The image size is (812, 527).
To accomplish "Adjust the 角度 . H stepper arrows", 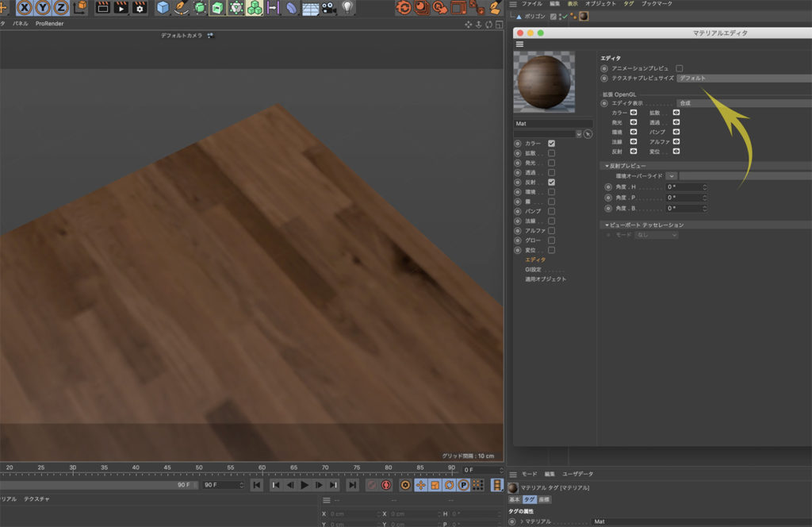I will [704, 187].
